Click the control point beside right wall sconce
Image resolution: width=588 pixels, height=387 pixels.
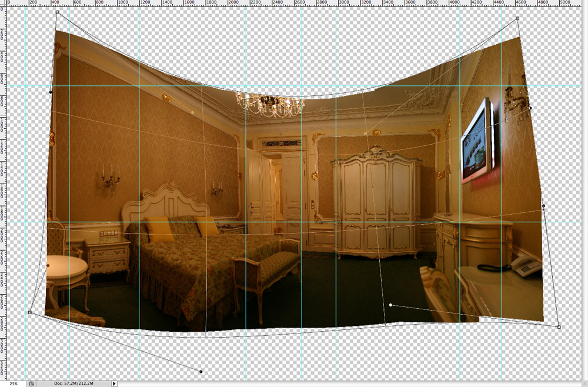click(530, 108)
